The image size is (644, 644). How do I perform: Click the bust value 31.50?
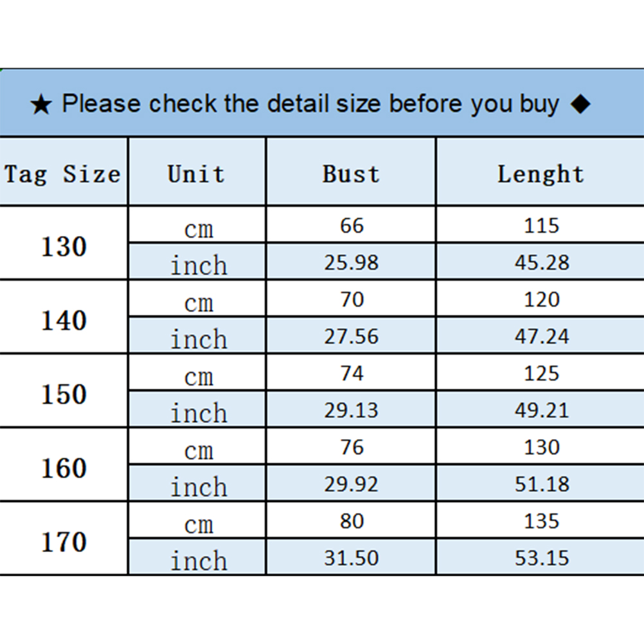click(x=351, y=558)
